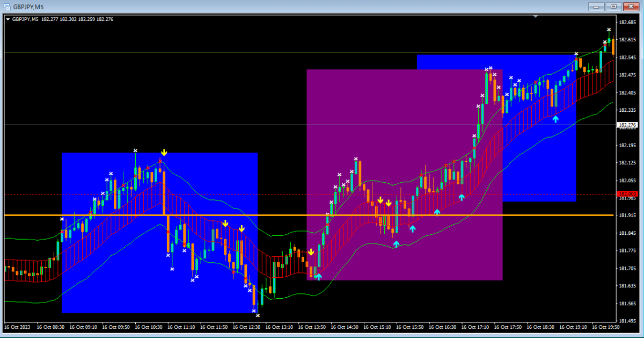The width and height of the screenshot is (644, 338).
Task: Click the red 182.000 price label
Action: 627,193
